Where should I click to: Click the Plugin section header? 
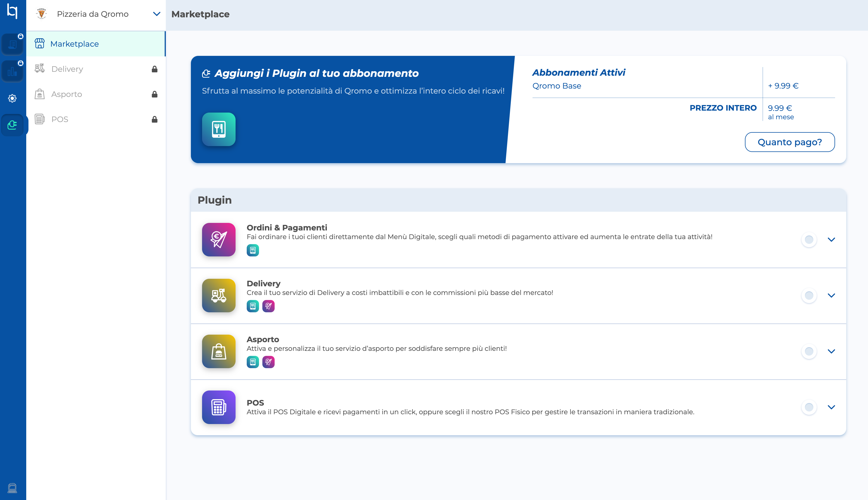pos(518,200)
